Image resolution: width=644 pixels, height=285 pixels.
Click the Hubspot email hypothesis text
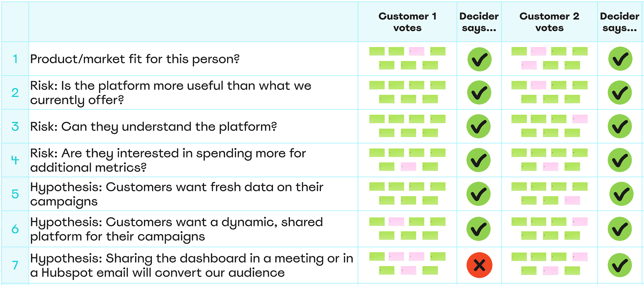tap(191, 265)
